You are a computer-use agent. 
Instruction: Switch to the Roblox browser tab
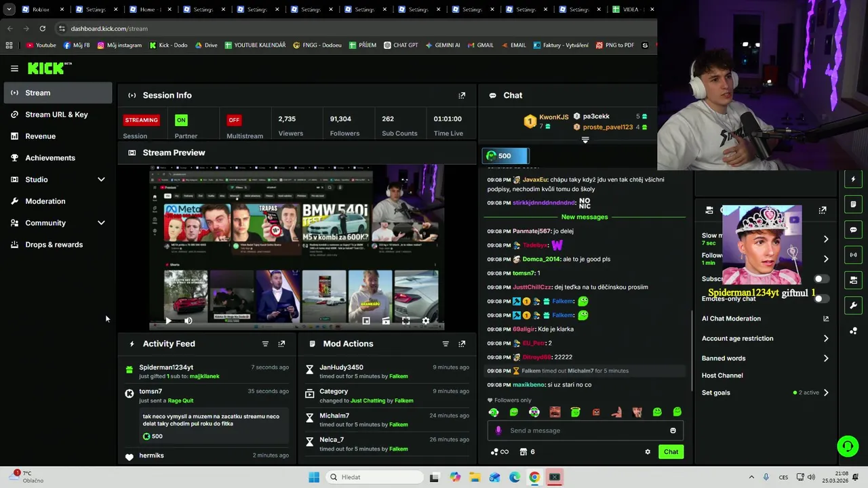tap(42, 9)
